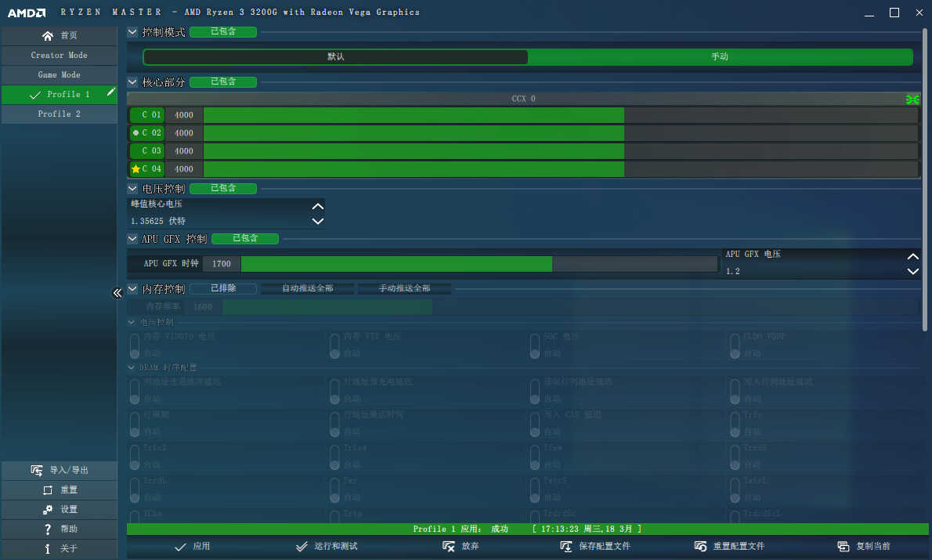Click 复制当前 copy current
Viewport: 932px width, 560px height.
tap(864, 547)
